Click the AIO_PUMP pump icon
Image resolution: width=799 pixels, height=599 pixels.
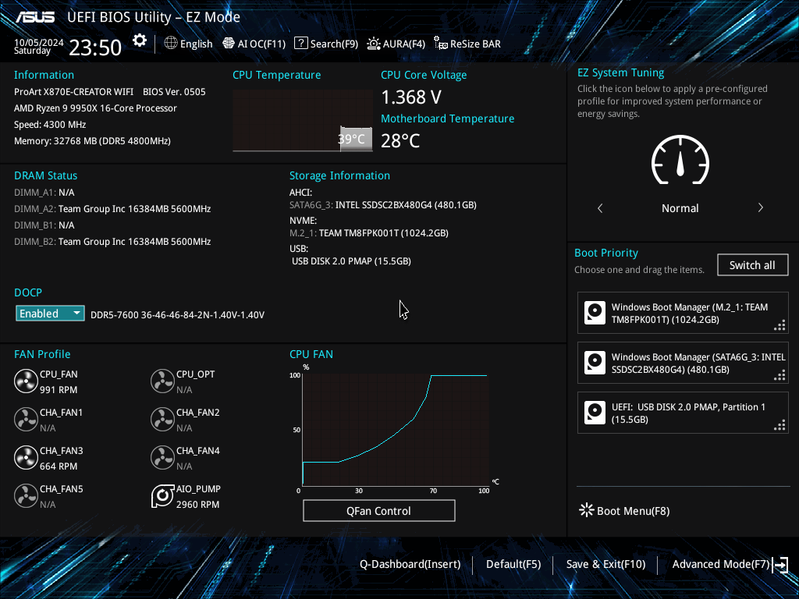[x=163, y=496]
